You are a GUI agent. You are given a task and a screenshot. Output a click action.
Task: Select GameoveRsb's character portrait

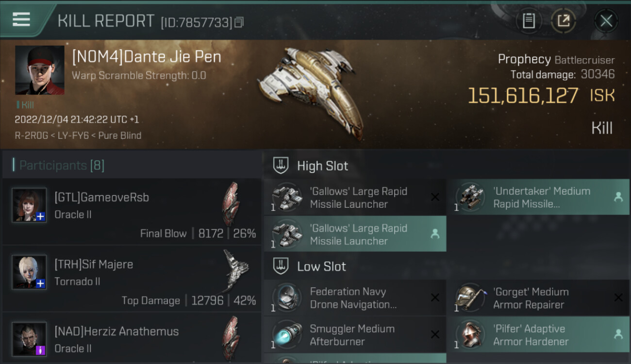(x=29, y=205)
